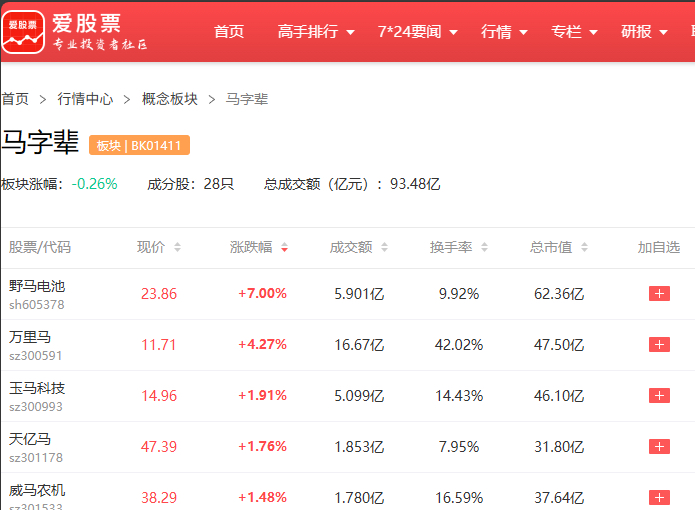Open the 威马农机 stock name

[37, 490]
